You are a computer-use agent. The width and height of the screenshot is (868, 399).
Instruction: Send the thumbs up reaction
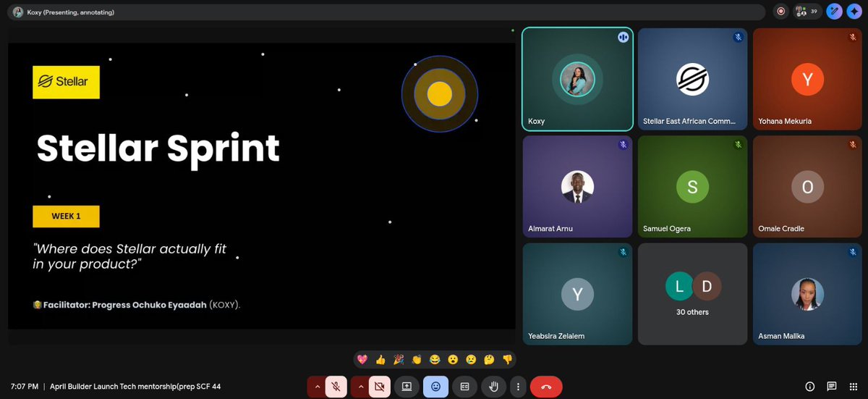380,359
